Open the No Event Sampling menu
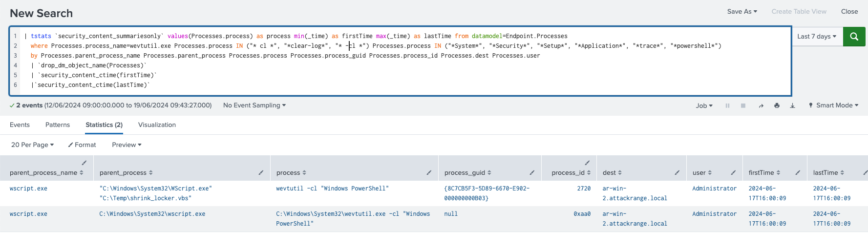The width and height of the screenshot is (868, 252). coord(254,105)
